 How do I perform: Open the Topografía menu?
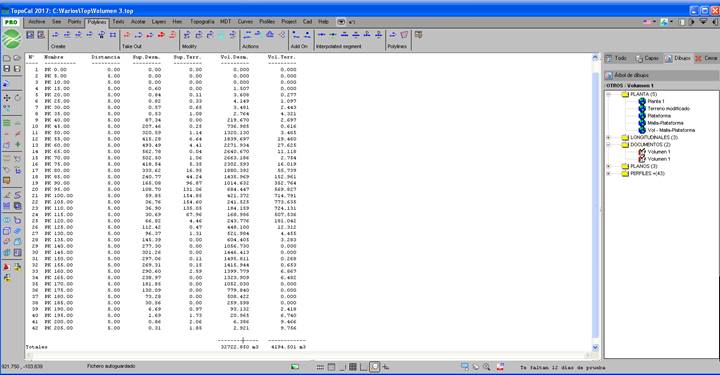pyautogui.click(x=202, y=22)
